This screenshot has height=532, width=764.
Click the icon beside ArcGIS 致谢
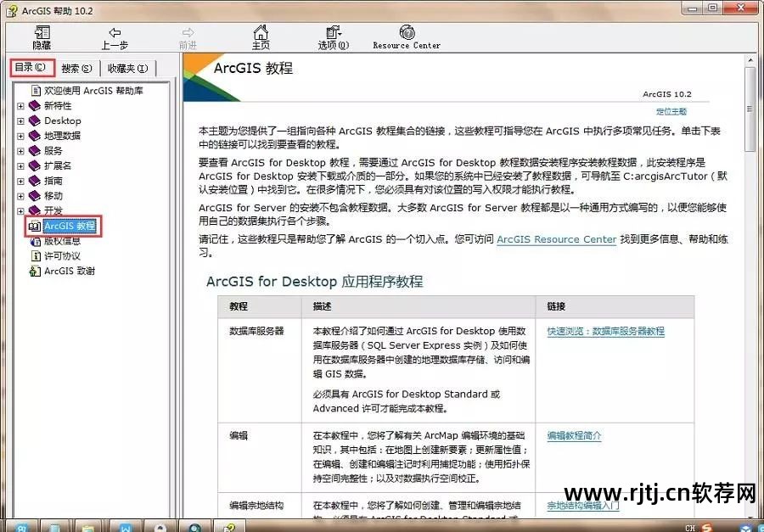click(x=35, y=272)
